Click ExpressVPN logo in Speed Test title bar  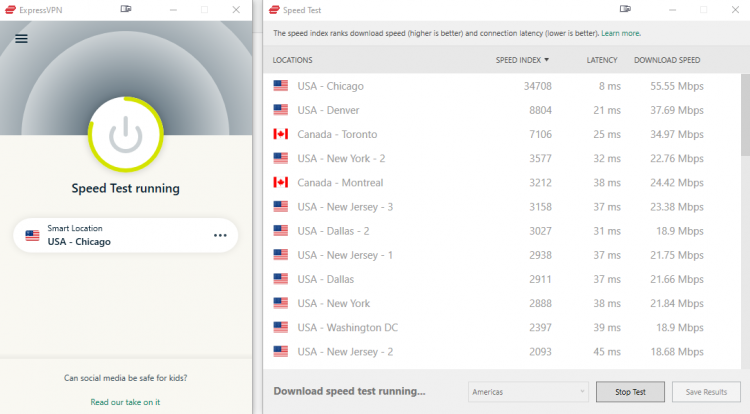point(274,10)
